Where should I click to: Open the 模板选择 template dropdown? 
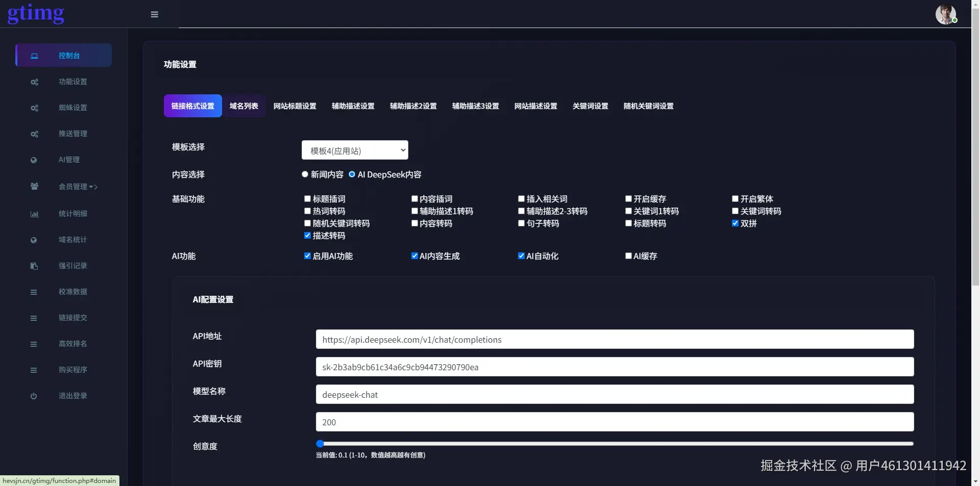pyautogui.click(x=354, y=150)
